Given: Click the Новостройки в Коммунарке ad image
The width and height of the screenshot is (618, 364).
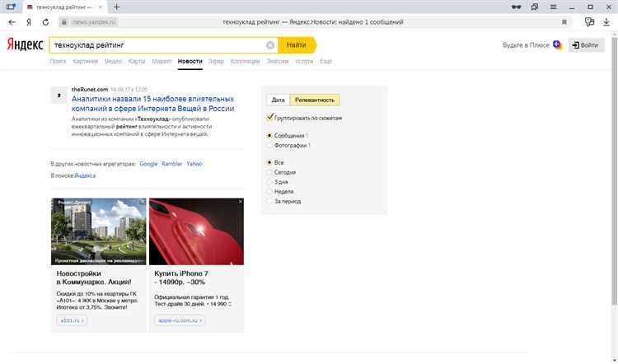Looking at the screenshot, I should pyautogui.click(x=99, y=231).
